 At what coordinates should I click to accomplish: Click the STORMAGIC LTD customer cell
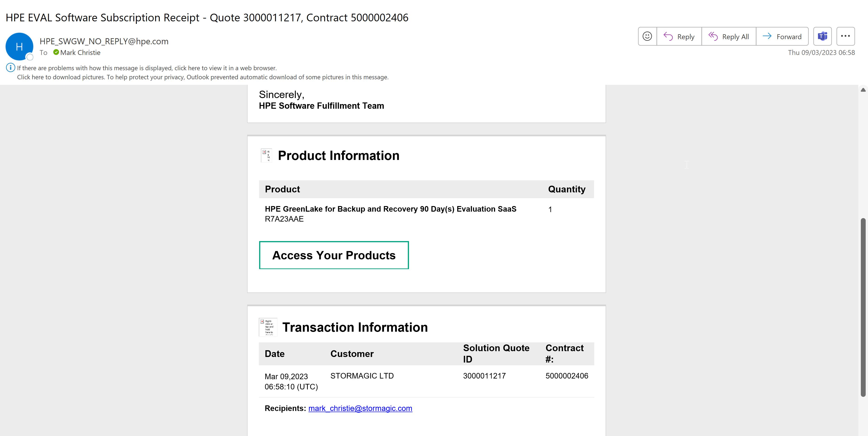point(362,376)
